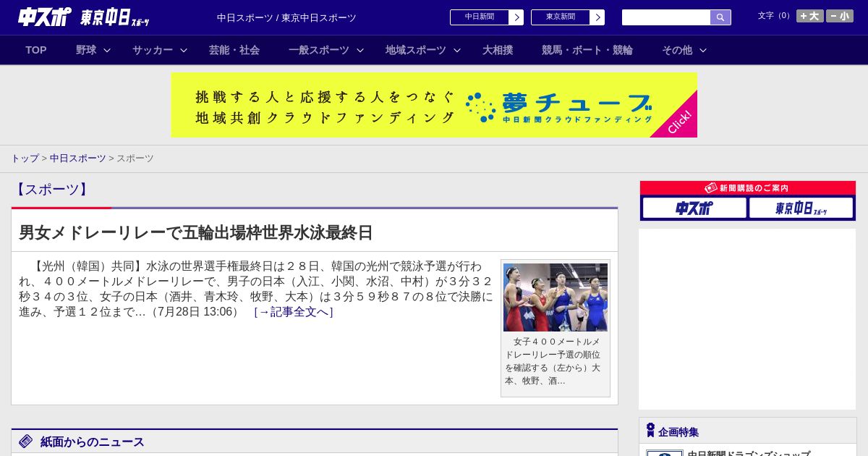The width and height of the screenshot is (868, 456).
Task: Decrease text size with 小 button
Action: [840, 16]
